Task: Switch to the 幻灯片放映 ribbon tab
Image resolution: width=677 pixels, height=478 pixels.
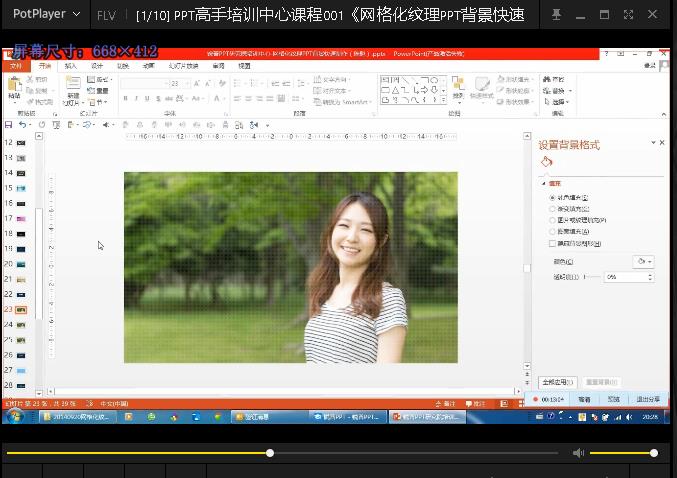Action: (x=183, y=66)
